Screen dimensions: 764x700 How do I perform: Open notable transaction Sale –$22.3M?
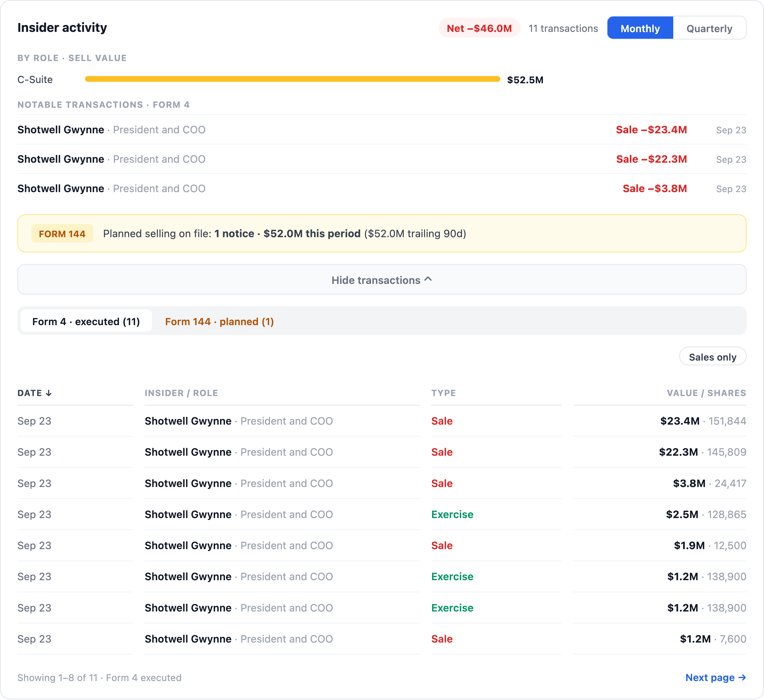(382, 159)
